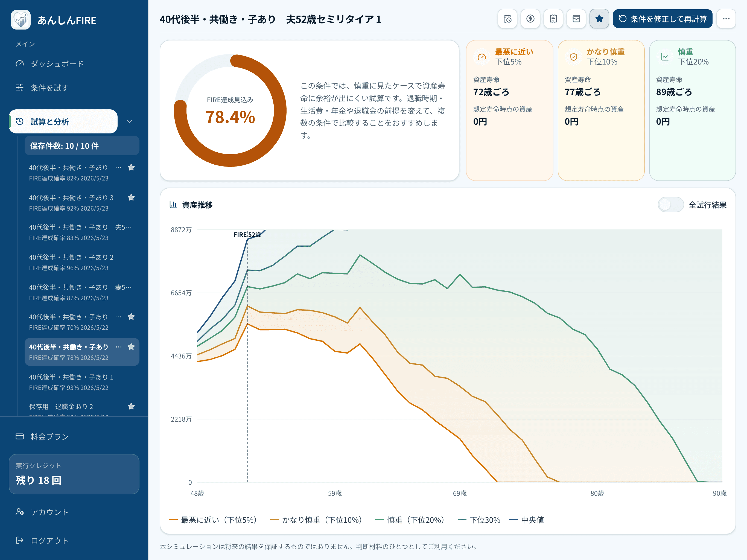Toggle かなり慎重（下位10%）legend series
This screenshot has height=560, width=747.
316,520
